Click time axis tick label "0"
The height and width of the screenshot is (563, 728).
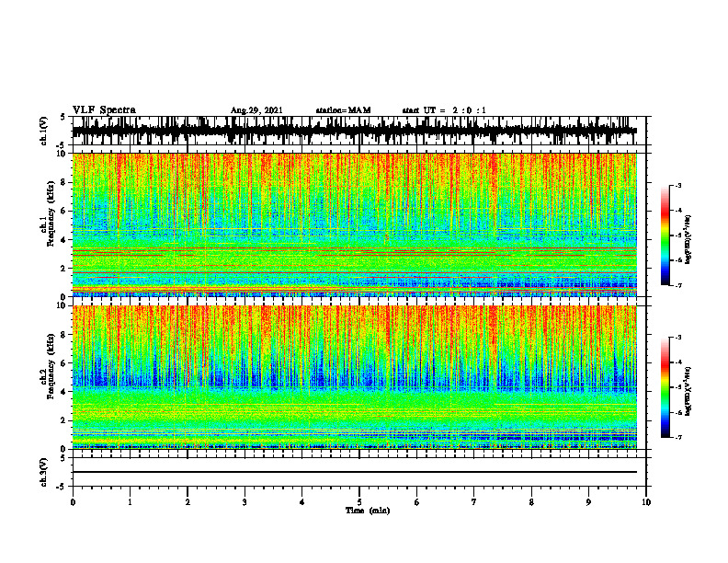[x=73, y=502]
